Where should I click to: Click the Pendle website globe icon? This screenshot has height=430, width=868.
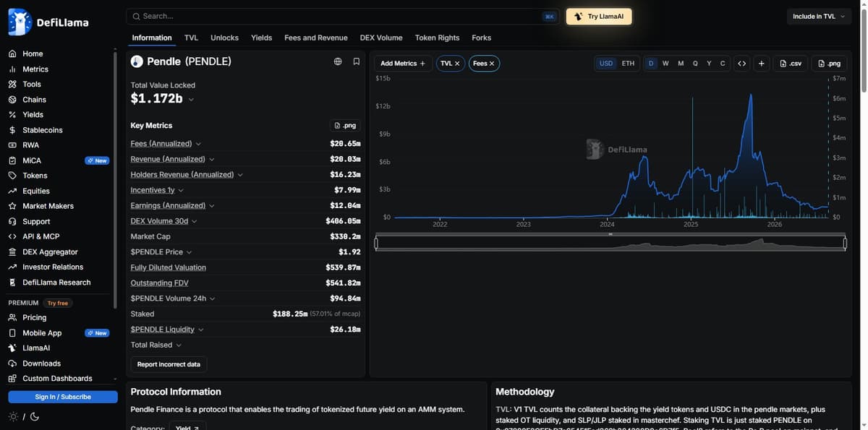coord(338,61)
